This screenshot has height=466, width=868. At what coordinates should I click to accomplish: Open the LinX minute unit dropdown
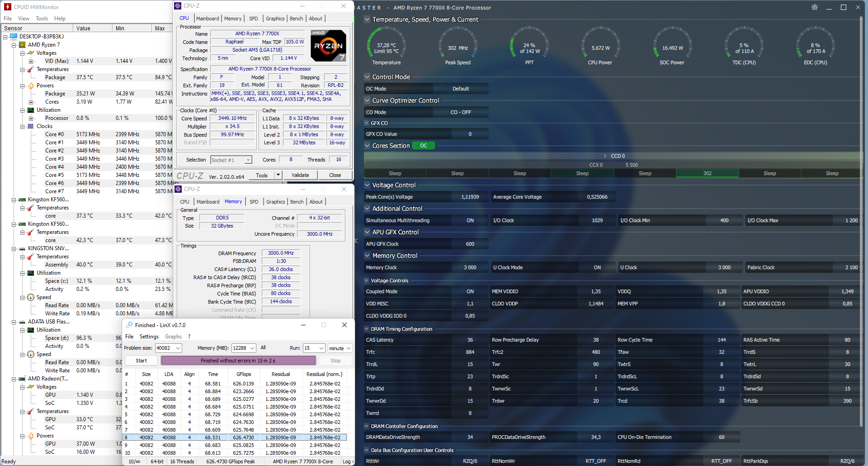point(349,348)
